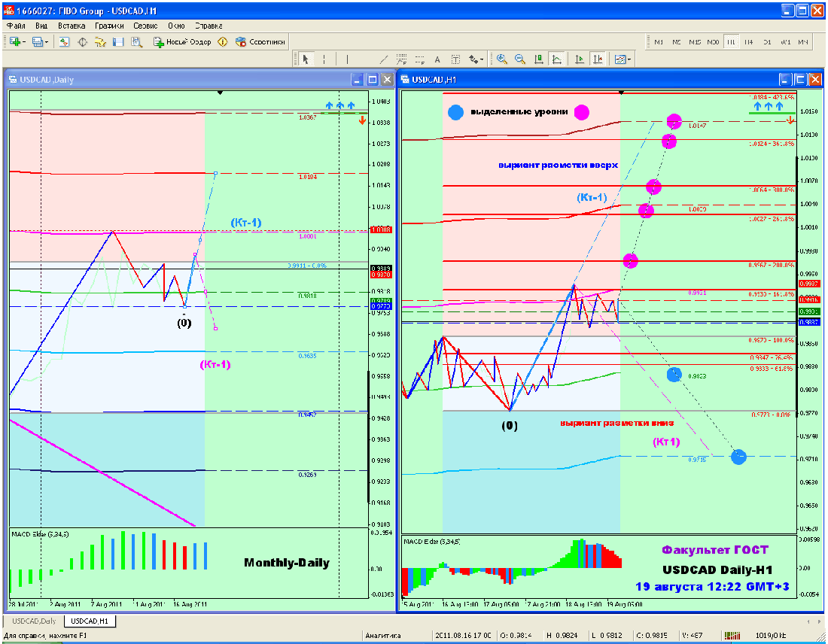828x644 pixels.
Task: Open the Графики menu
Action: [x=109, y=26]
